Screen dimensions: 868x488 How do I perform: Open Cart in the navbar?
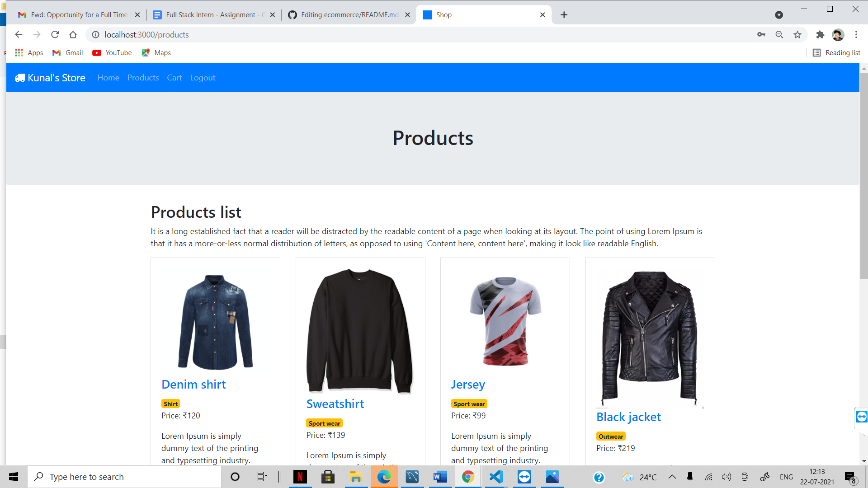tap(175, 78)
